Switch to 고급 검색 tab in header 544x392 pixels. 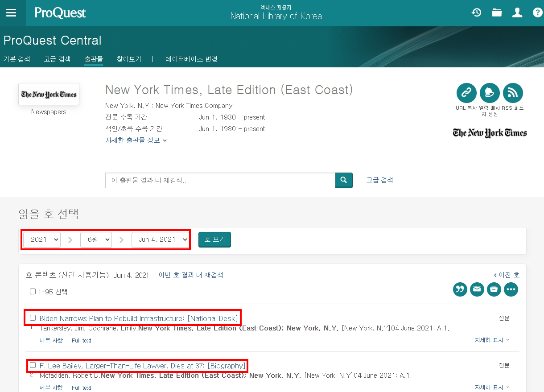57,59
